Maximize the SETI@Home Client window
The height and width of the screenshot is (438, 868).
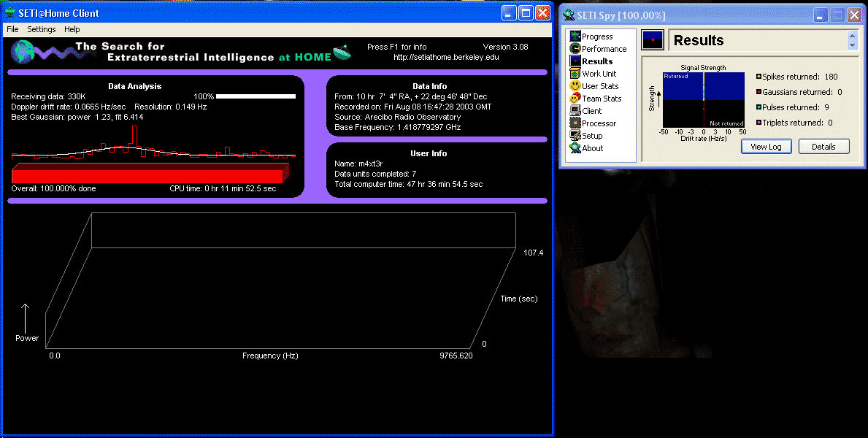pyautogui.click(x=526, y=13)
